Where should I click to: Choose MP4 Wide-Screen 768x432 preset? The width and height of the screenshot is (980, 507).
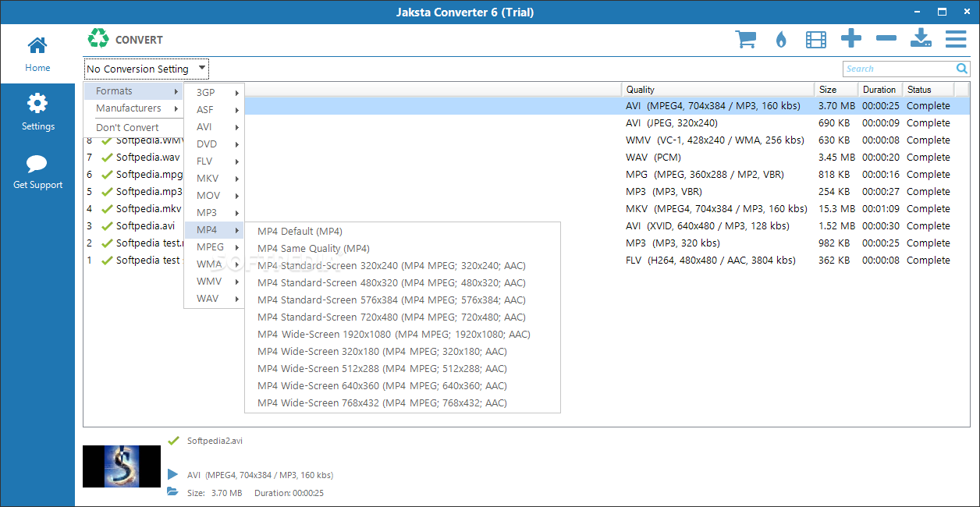[403, 403]
